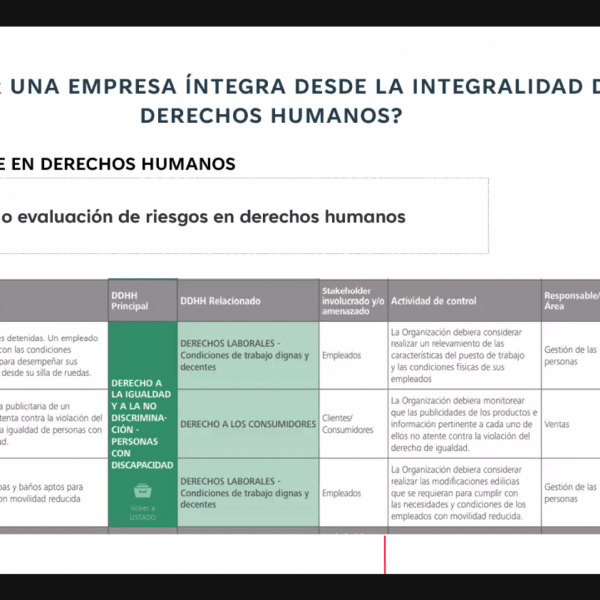This screenshot has width=600, height=600.
Task: Select the 'Responsable/Área' column header
Action: click(571, 301)
